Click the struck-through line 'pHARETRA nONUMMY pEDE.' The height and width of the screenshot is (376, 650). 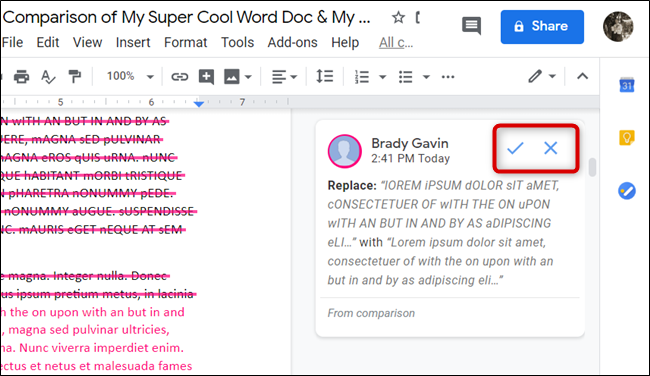pyautogui.click(x=90, y=193)
